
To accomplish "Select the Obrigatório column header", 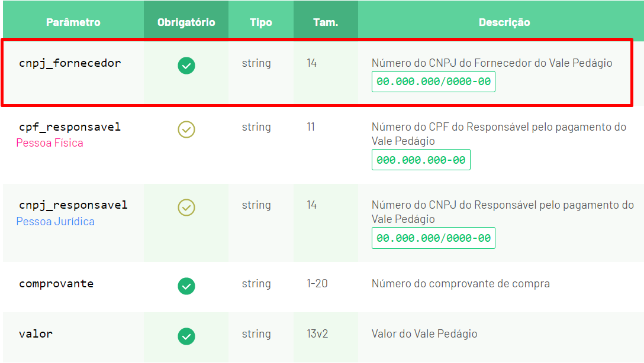I will point(186,22).
